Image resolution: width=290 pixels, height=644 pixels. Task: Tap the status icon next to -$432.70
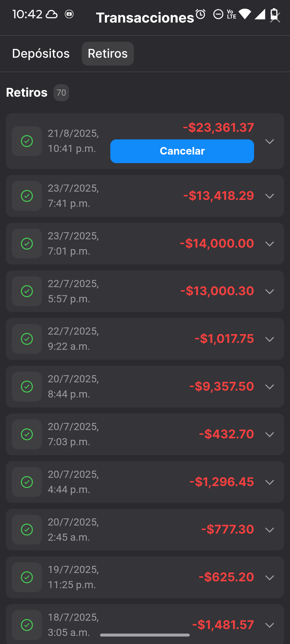[x=27, y=435]
